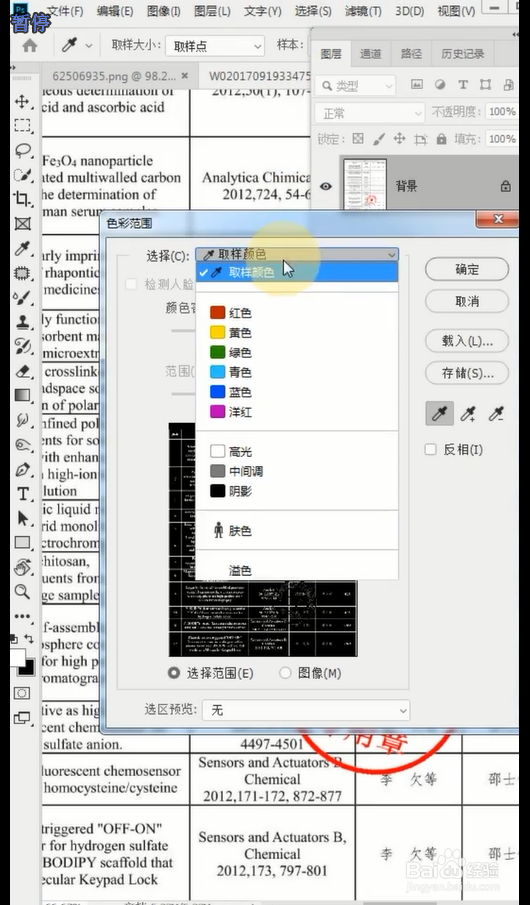The width and height of the screenshot is (530, 905).
Task: Choose the 选择范围(E) radio button
Action: 174,673
